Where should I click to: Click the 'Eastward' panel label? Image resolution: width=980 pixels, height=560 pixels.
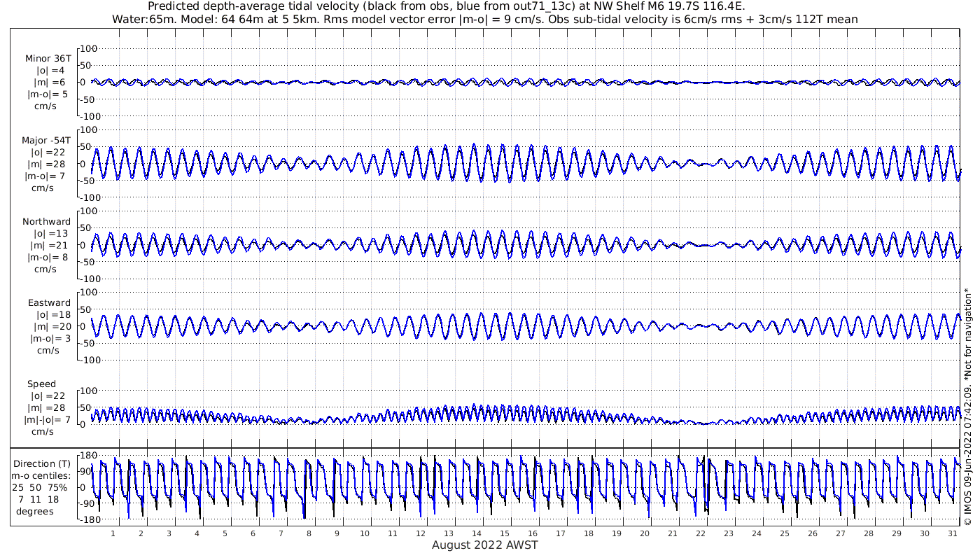pyautogui.click(x=49, y=303)
